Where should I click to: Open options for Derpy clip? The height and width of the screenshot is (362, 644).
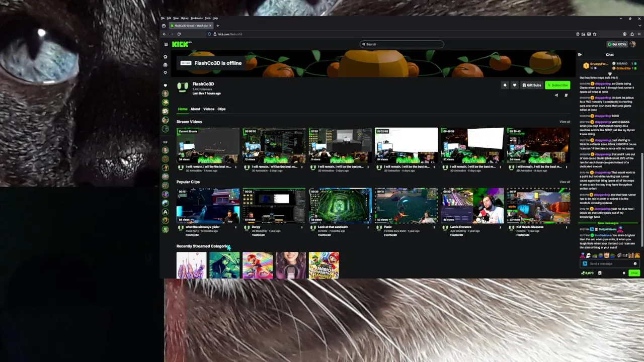[x=302, y=227]
